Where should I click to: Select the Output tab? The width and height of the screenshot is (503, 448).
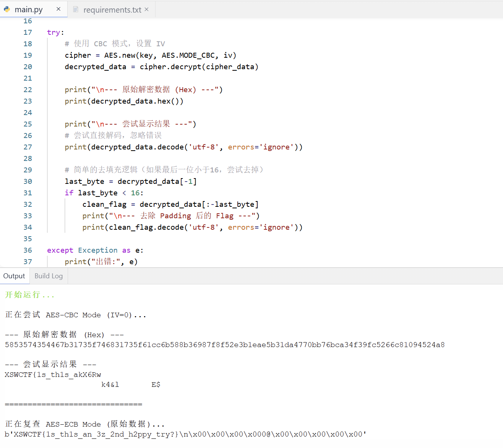click(14, 276)
